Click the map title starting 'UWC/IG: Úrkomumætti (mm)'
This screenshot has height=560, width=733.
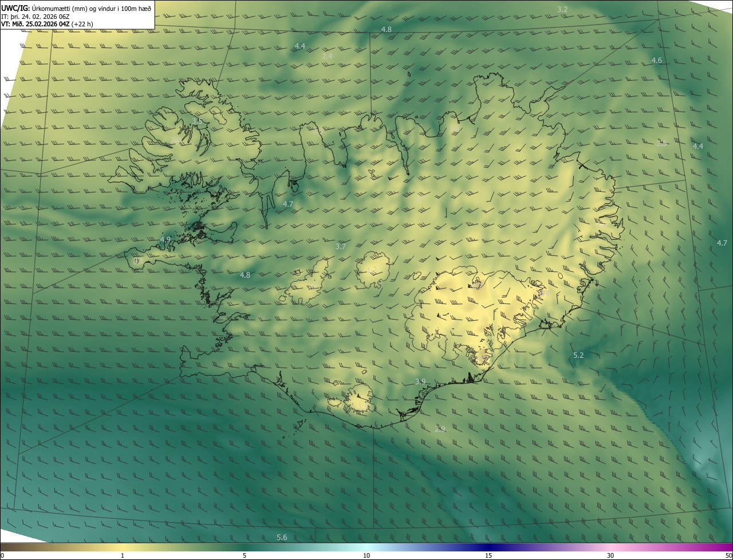76,8
